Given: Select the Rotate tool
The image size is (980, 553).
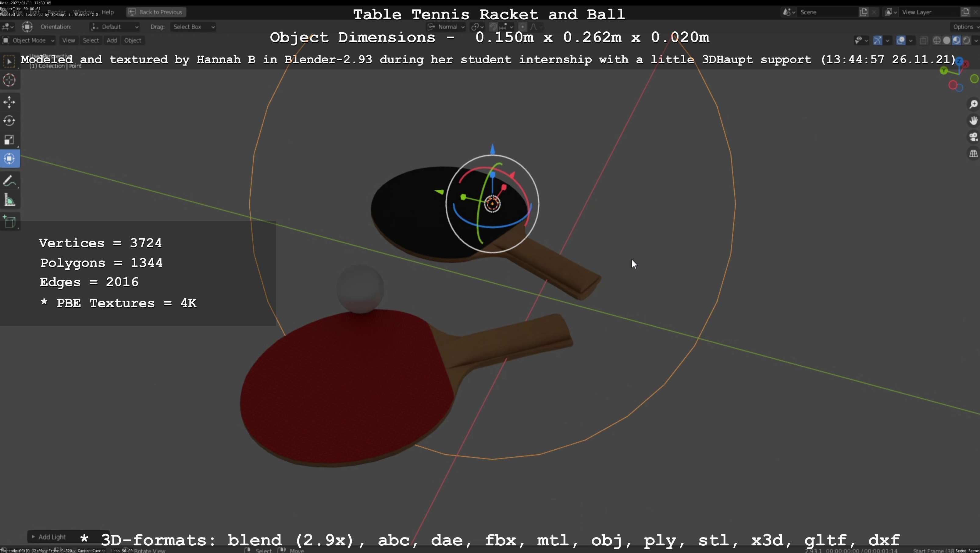Looking at the screenshot, I should [9, 121].
